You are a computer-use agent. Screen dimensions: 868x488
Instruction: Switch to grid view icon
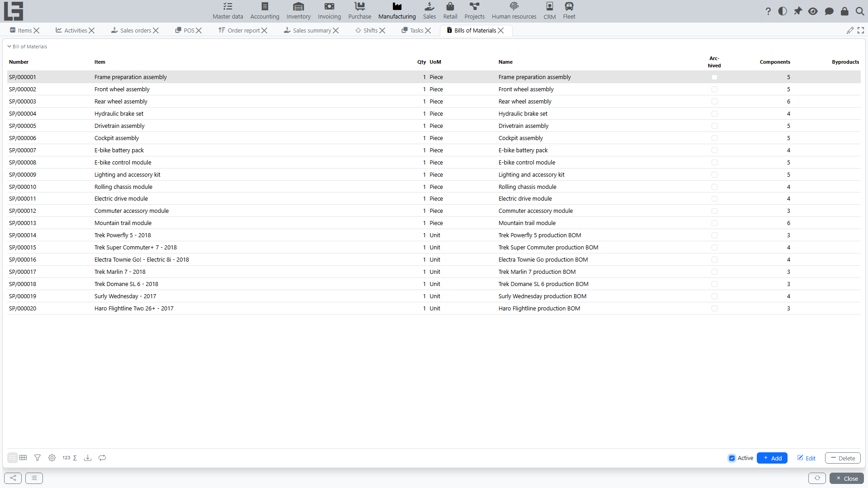pyautogui.click(x=23, y=458)
